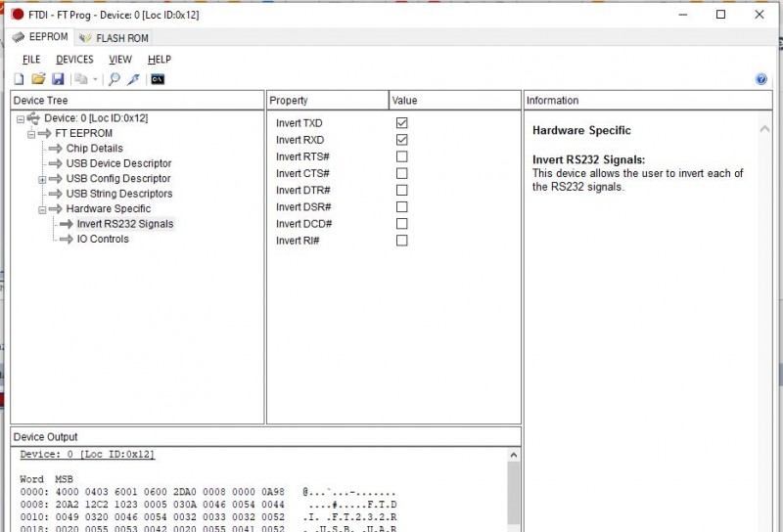
Task: Select FT EEPROM tree item
Action: pos(84,133)
